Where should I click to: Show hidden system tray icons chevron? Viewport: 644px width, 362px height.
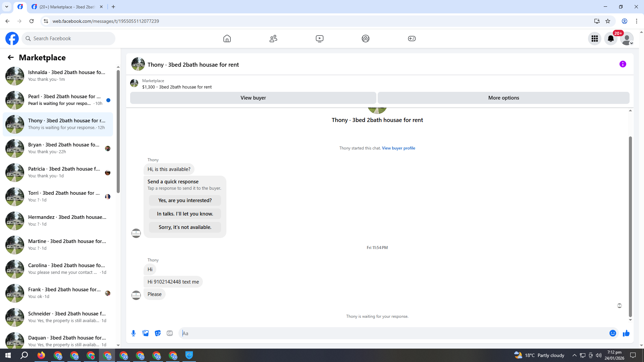point(574,355)
